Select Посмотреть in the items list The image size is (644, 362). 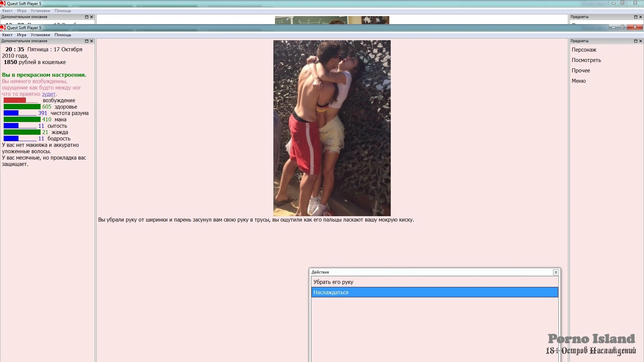pos(586,60)
